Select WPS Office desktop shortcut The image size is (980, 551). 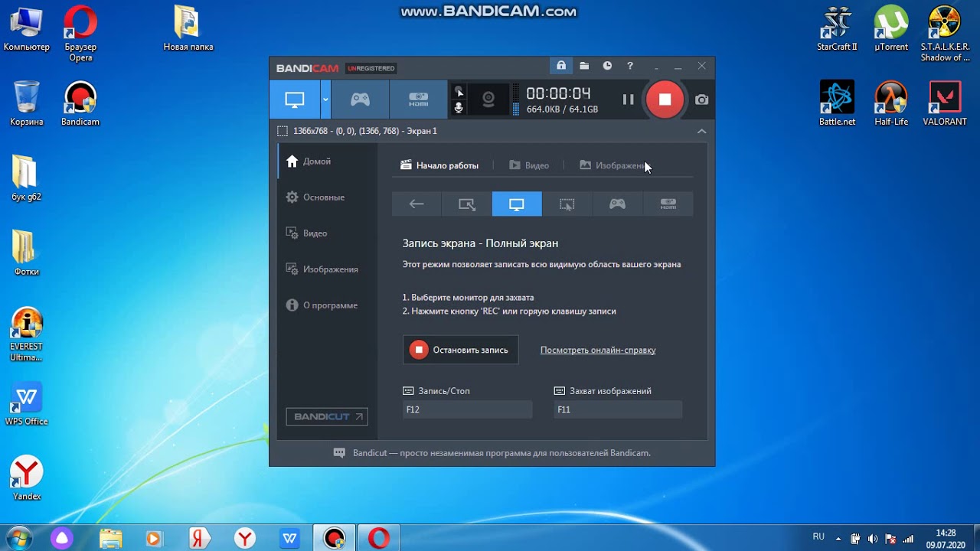tap(27, 404)
